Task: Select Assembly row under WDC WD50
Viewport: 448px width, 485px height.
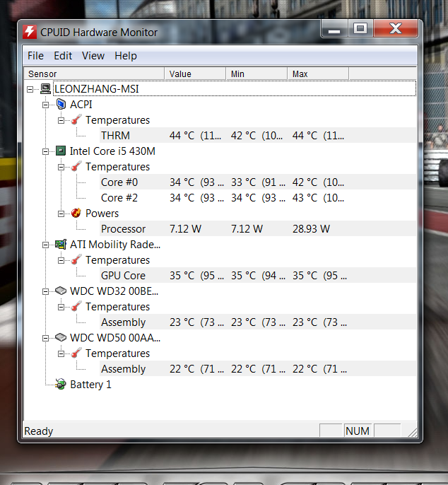Action: click(258, 369)
